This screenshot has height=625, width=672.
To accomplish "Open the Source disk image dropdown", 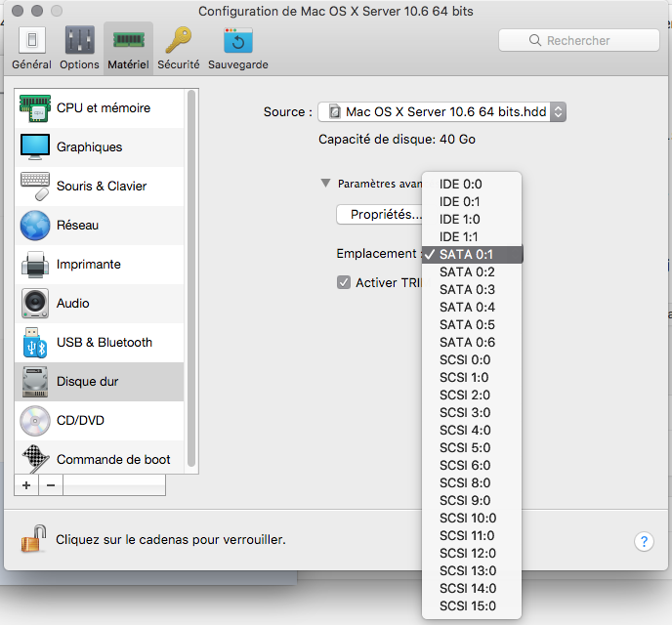I will (441, 111).
